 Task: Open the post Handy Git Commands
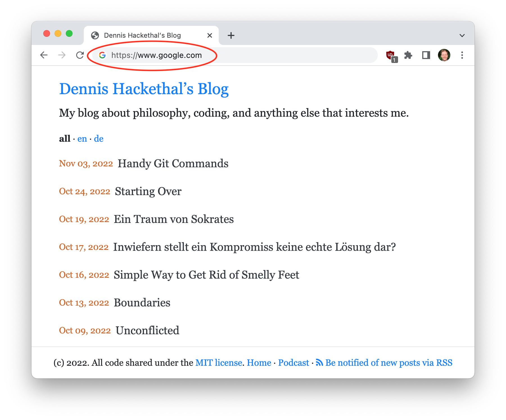click(173, 163)
